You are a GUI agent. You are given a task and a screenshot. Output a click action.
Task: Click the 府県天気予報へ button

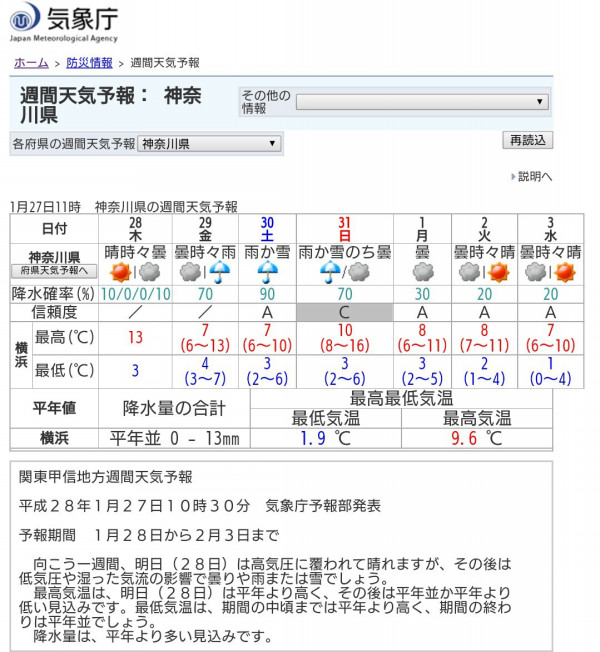point(54,271)
